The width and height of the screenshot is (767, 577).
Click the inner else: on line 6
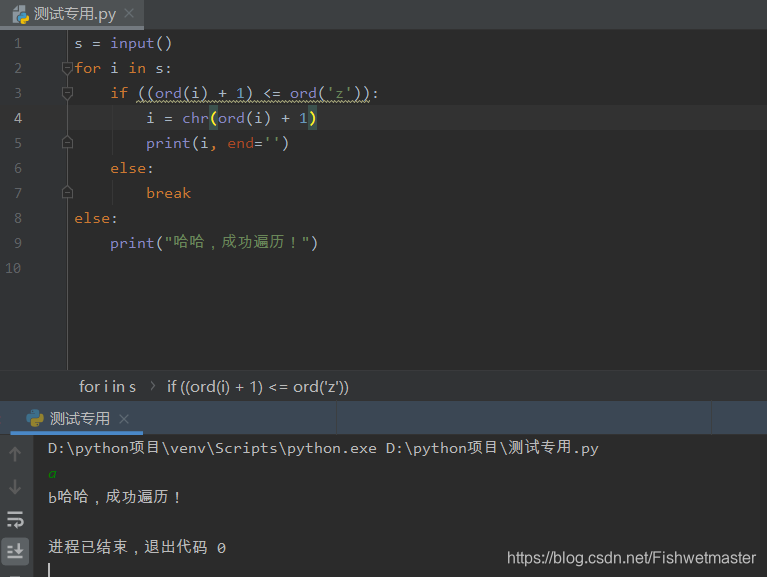pos(132,168)
